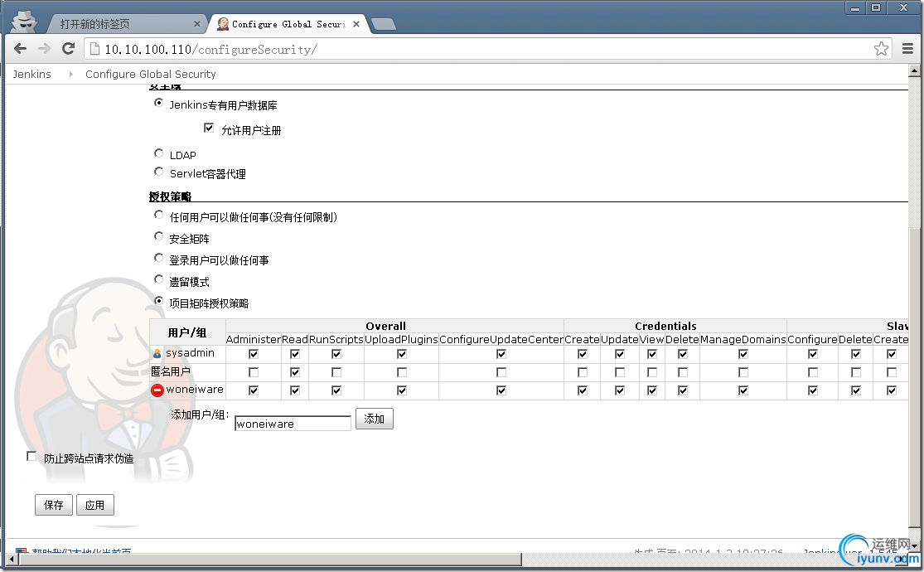Switch to the first browser tab
This screenshot has height=572, width=924.
pyautogui.click(x=127, y=24)
